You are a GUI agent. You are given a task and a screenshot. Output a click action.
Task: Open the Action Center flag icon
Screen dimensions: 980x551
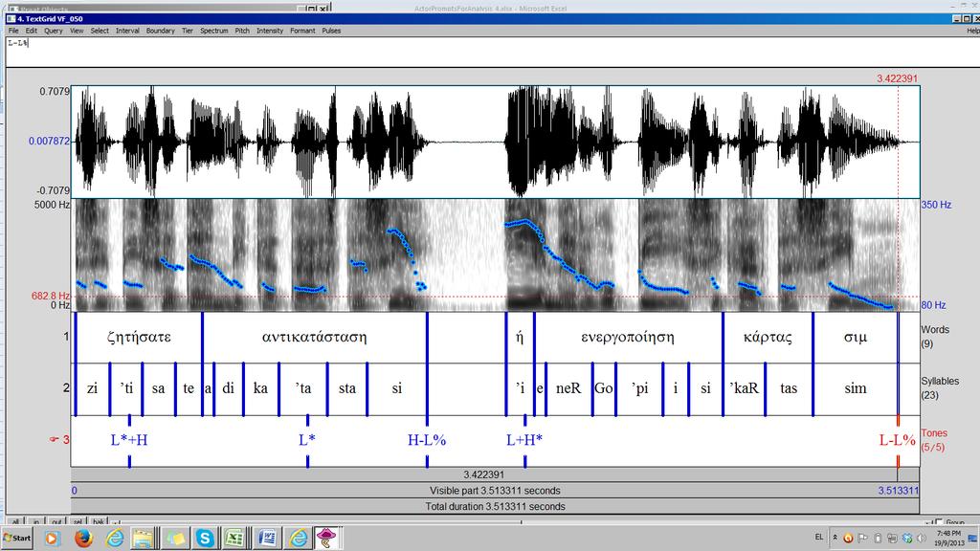click(x=862, y=538)
